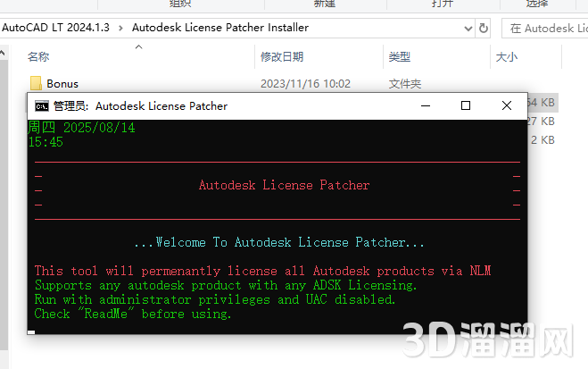Screen dimensions: 588x369
Task: Click the console title bar text
Action: (140, 106)
